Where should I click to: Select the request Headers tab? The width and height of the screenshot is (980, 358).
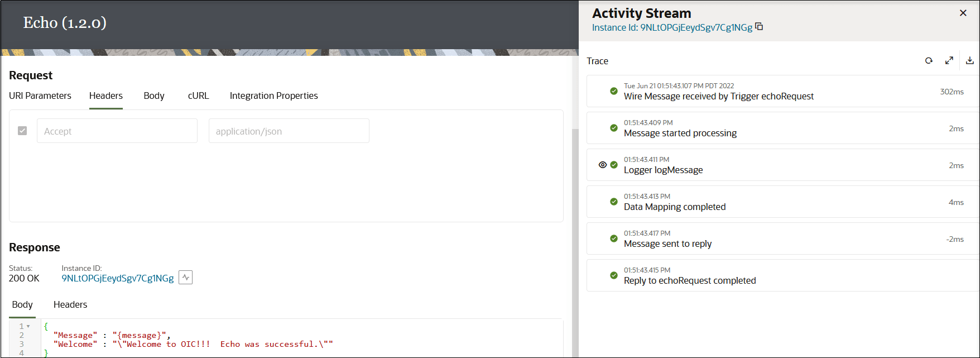(x=106, y=96)
